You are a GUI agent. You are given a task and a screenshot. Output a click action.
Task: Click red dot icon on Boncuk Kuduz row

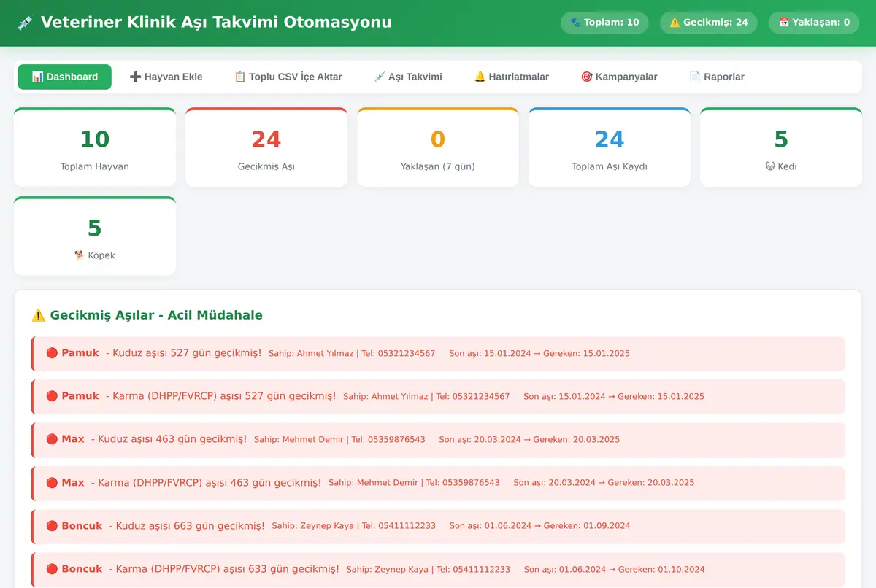[x=52, y=525]
